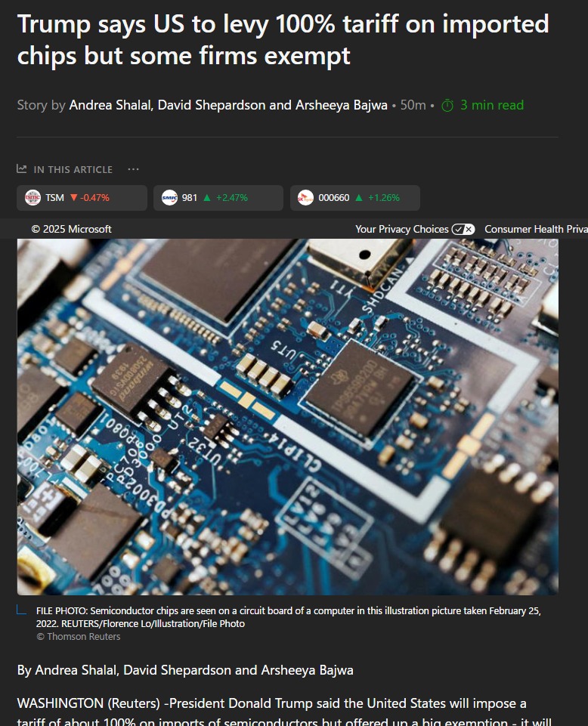Click the SMIC logo icon
This screenshot has width=588, height=726.
click(169, 198)
